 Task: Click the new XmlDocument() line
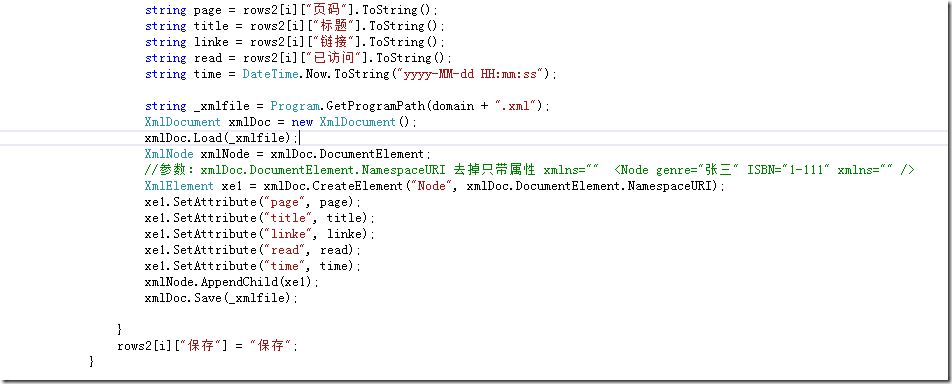click(281, 122)
